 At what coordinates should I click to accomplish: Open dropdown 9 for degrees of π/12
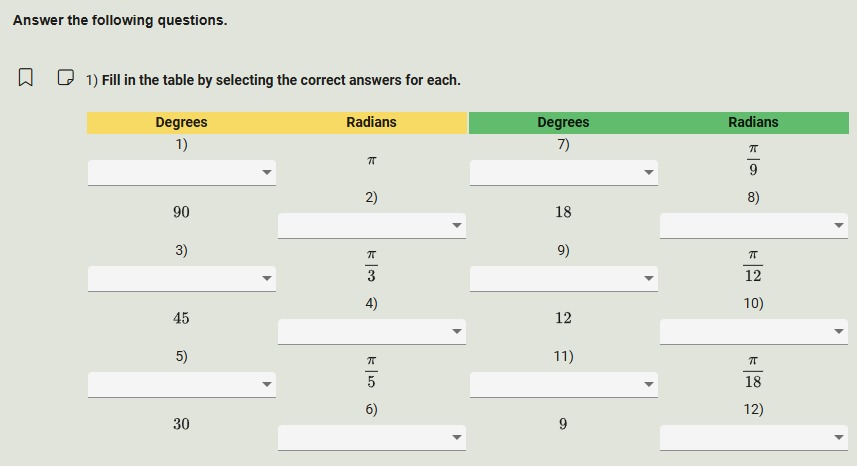click(563, 278)
